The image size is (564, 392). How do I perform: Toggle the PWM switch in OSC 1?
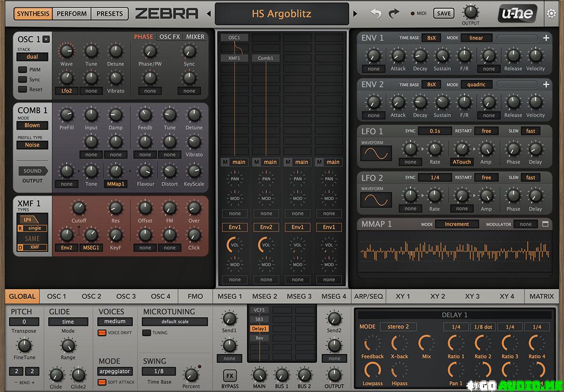(x=23, y=70)
